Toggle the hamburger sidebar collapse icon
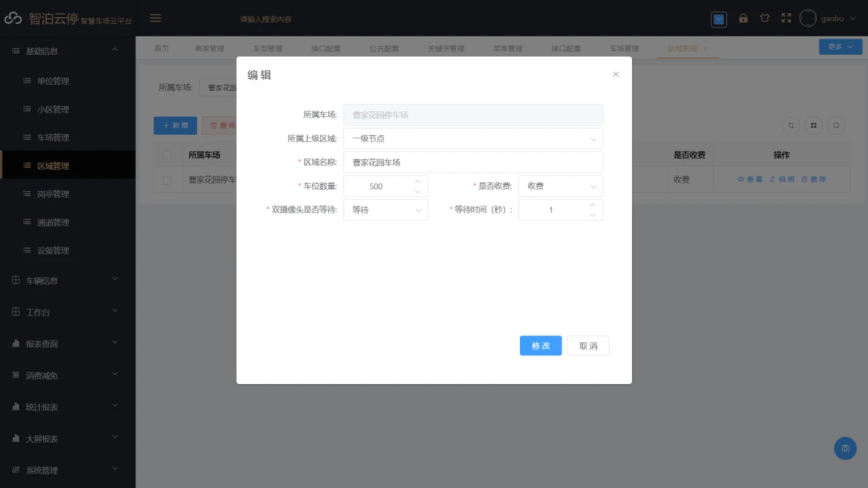Screen dimensions: 868x488 pos(156,18)
